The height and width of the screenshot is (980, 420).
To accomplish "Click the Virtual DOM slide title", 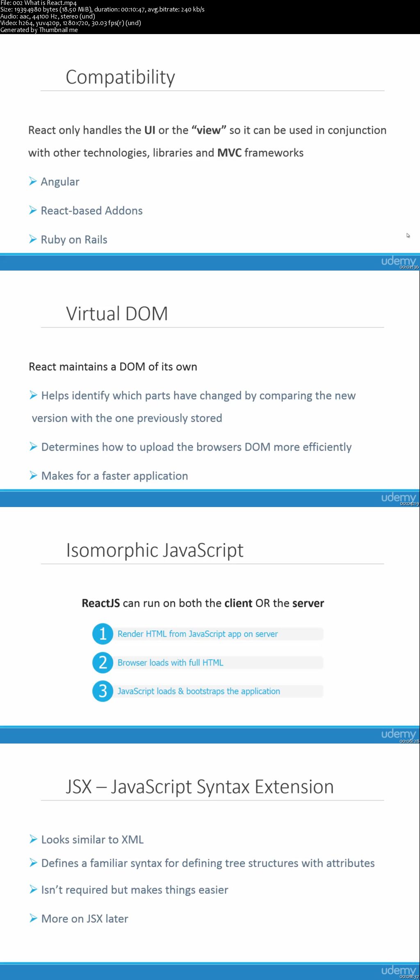I will [x=117, y=314].
